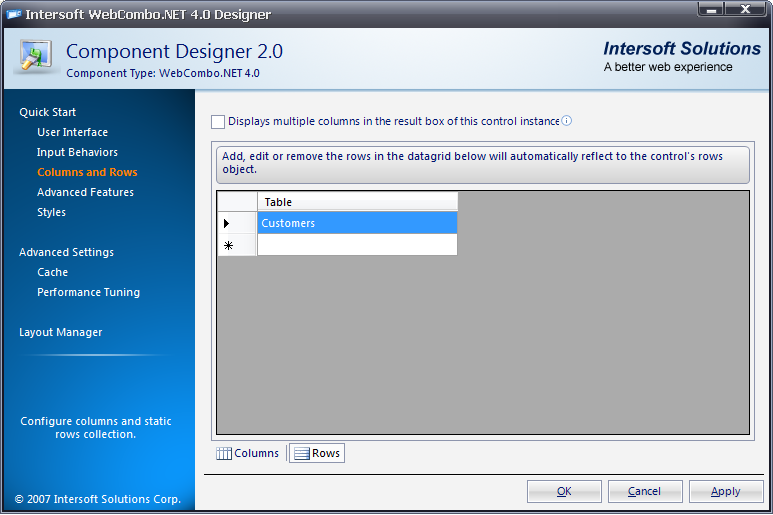
Task: Open the Layout Manager
Action: [x=60, y=332]
